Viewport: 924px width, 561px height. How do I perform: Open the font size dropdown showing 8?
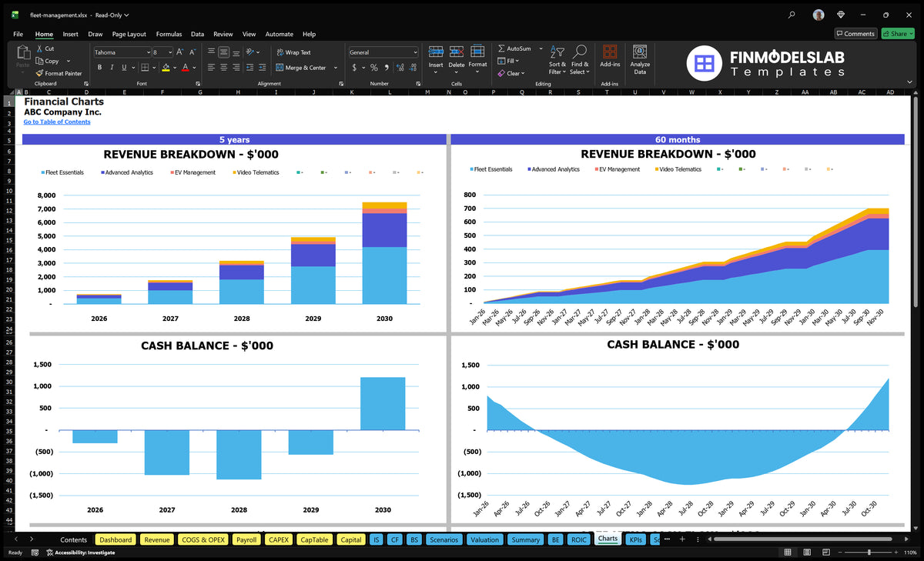tap(169, 52)
